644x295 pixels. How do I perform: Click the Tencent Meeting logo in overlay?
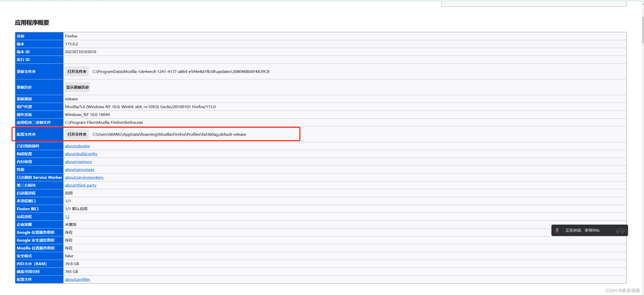621,230
